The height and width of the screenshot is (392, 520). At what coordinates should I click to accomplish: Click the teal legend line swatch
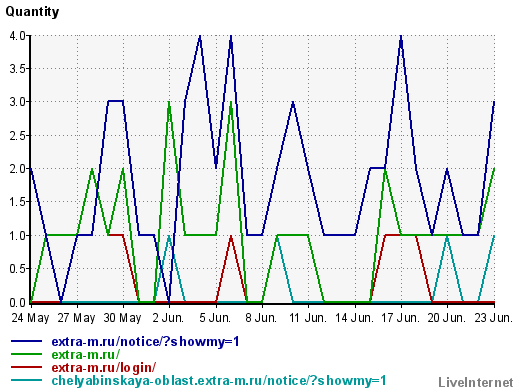(x=26, y=380)
